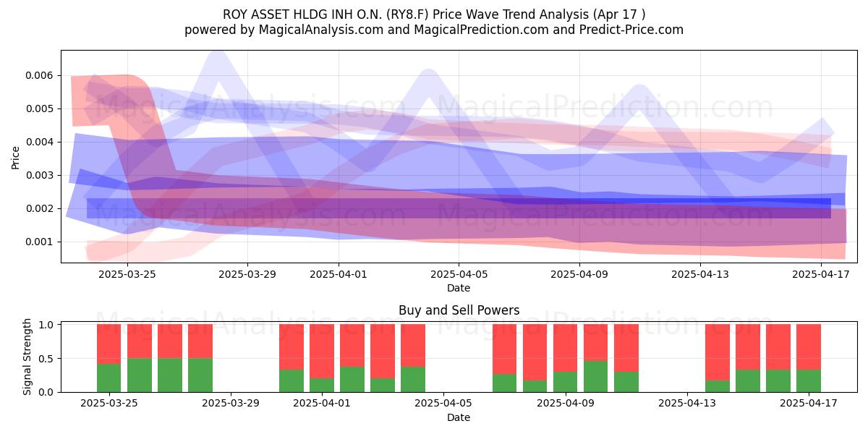This screenshot has width=868, height=434.
Task: Select the 0.001 price tick label
Action: tap(40, 242)
